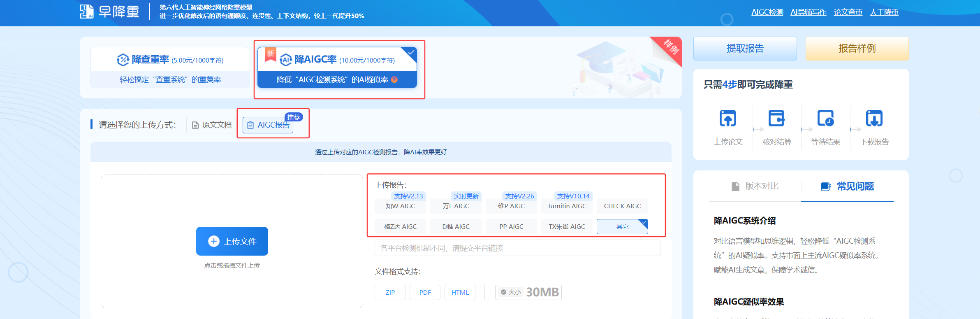Select the PP AIGC report option
This screenshot has height=319, width=980.
pyautogui.click(x=511, y=227)
